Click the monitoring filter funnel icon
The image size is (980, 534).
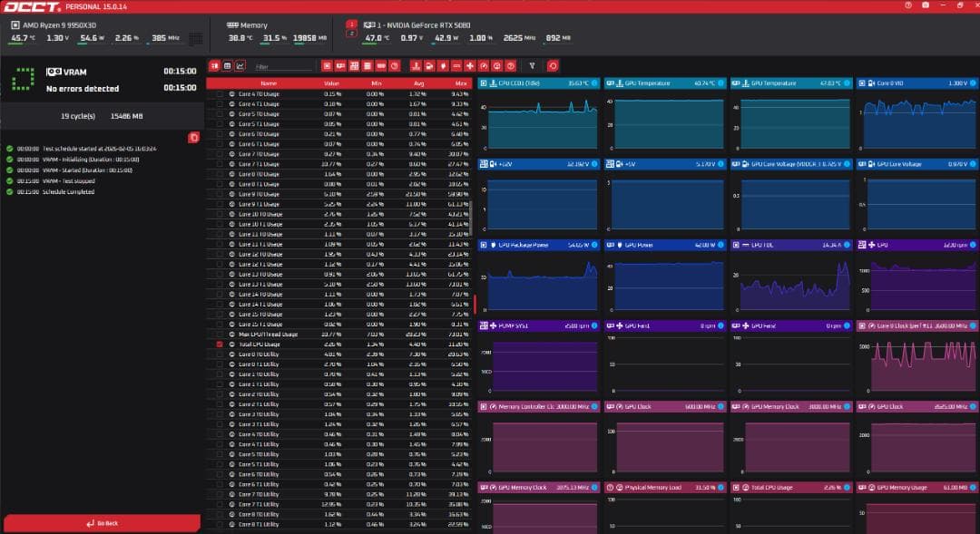point(532,65)
